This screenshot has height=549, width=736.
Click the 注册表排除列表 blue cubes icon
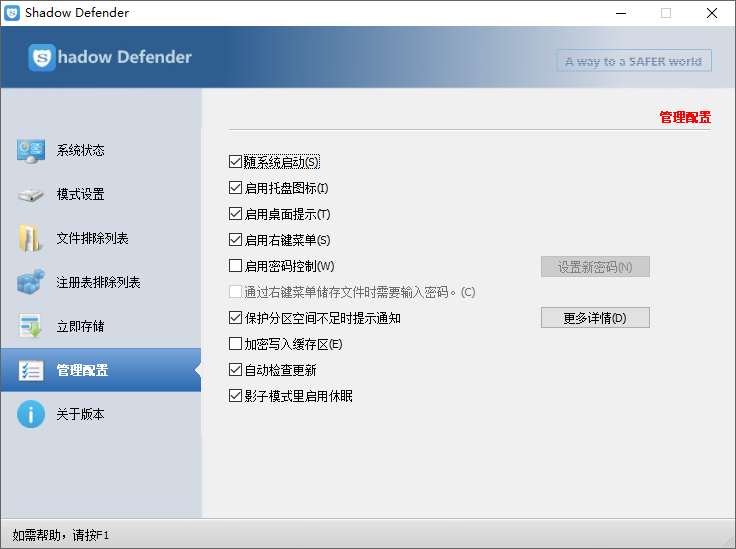click(x=31, y=282)
